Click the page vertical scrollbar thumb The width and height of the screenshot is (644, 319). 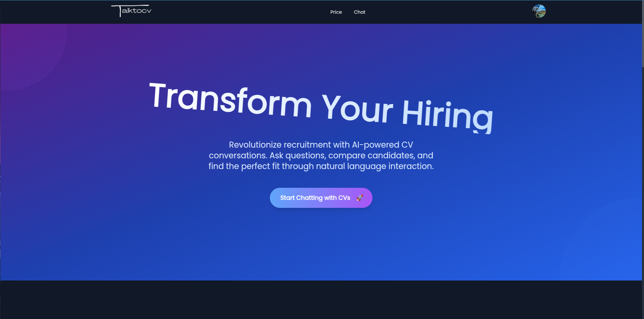[x=643, y=33]
